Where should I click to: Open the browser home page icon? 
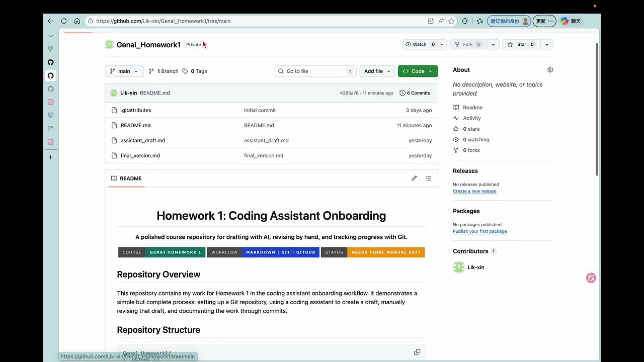pyautogui.click(x=77, y=21)
